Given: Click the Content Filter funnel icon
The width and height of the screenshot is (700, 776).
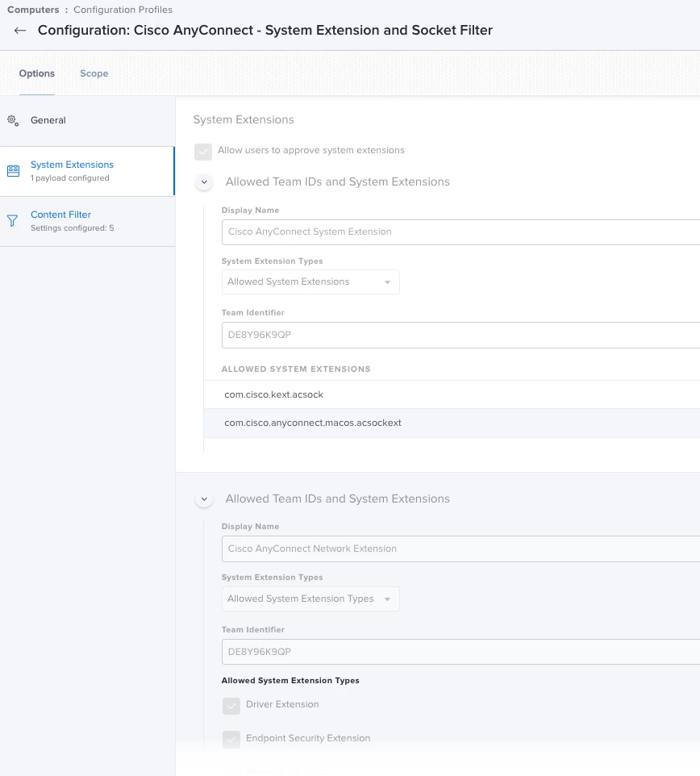Looking at the screenshot, I should point(12,221).
